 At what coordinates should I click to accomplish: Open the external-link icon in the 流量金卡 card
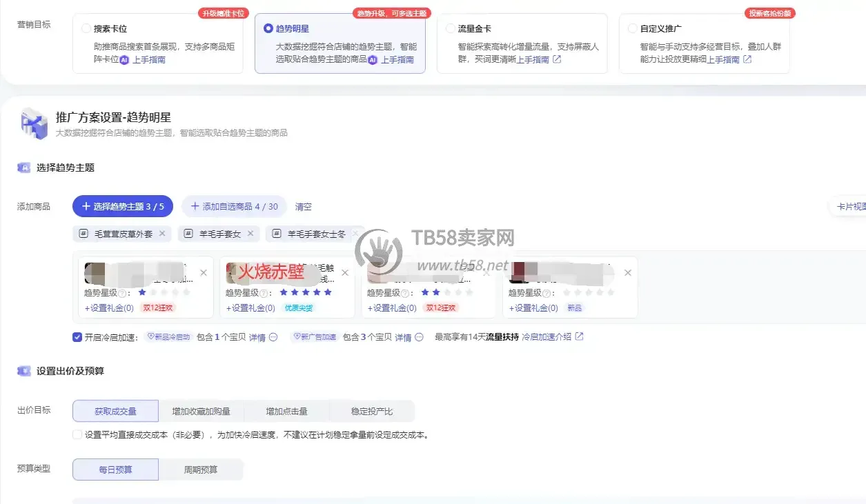coord(557,60)
